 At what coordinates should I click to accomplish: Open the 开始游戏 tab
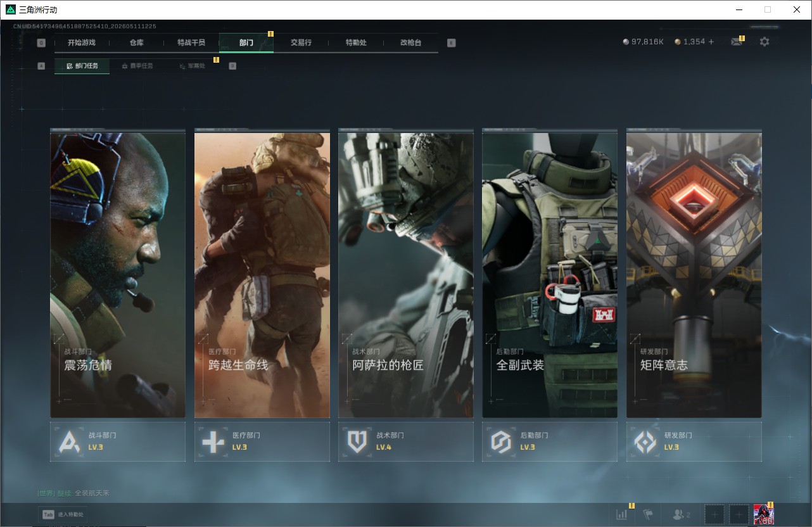coord(82,43)
